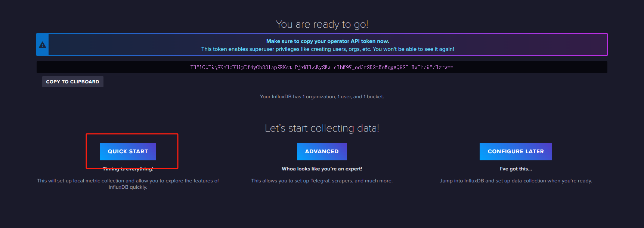644x228 pixels.
Task: Click the Quick Start button
Action: pyautogui.click(x=128, y=151)
